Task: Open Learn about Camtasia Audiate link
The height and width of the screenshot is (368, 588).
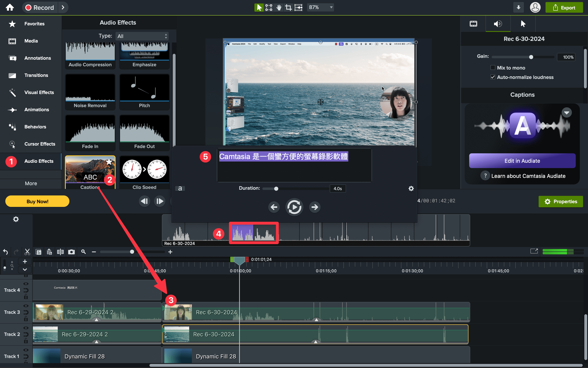Action: 528,176
